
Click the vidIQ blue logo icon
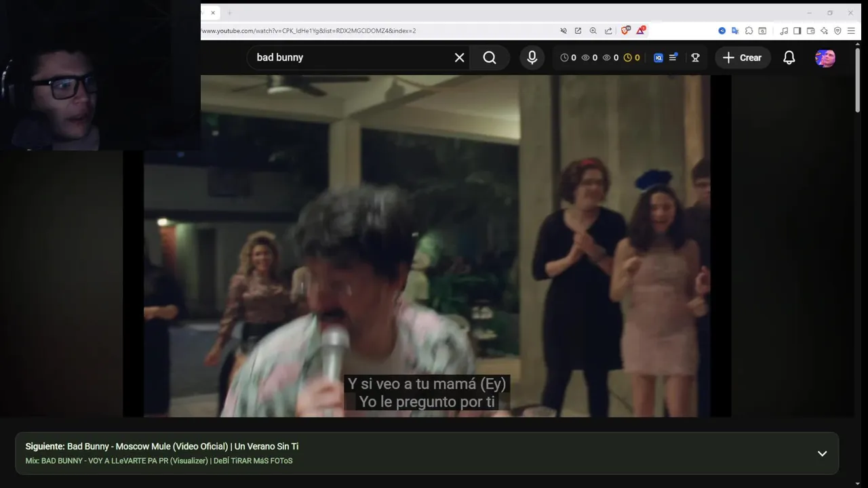pyautogui.click(x=658, y=58)
